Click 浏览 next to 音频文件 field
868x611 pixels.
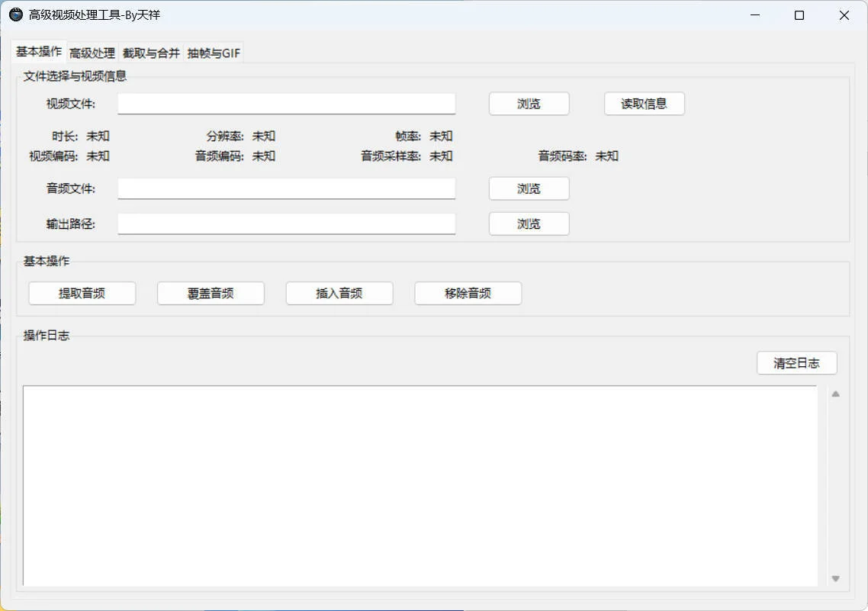529,188
